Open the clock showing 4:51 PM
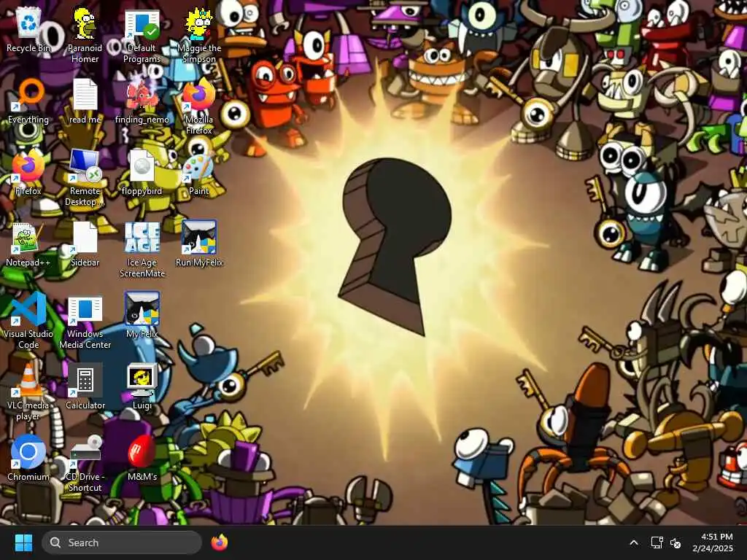This screenshot has width=747, height=560. [x=713, y=542]
